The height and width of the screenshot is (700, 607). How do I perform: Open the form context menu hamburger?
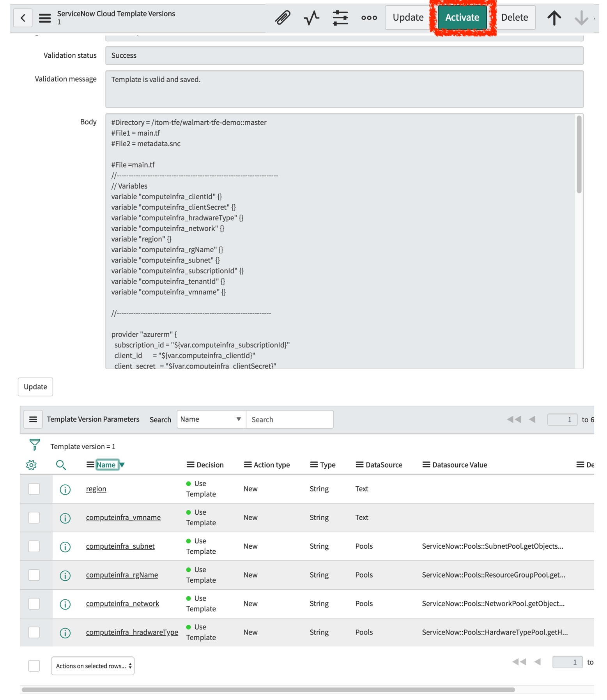[45, 18]
